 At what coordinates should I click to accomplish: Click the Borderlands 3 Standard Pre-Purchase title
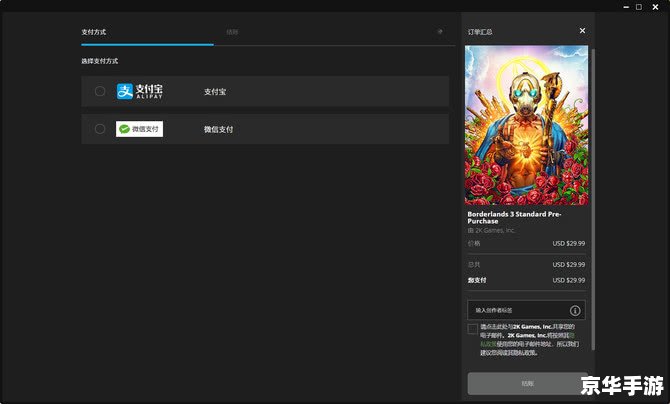[x=514, y=217]
